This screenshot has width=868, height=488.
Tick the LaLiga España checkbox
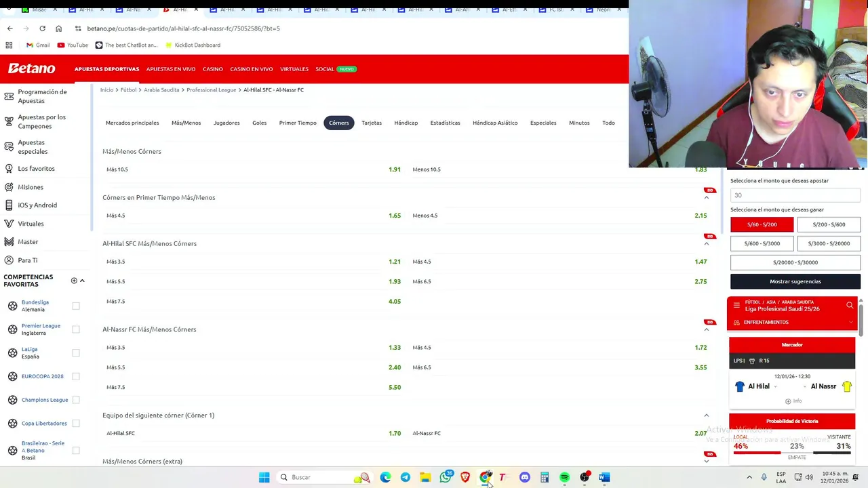click(x=76, y=352)
